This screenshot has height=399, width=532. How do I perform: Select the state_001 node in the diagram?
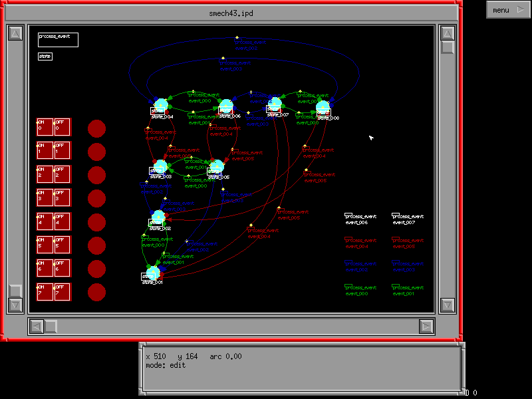(x=153, y=272)
